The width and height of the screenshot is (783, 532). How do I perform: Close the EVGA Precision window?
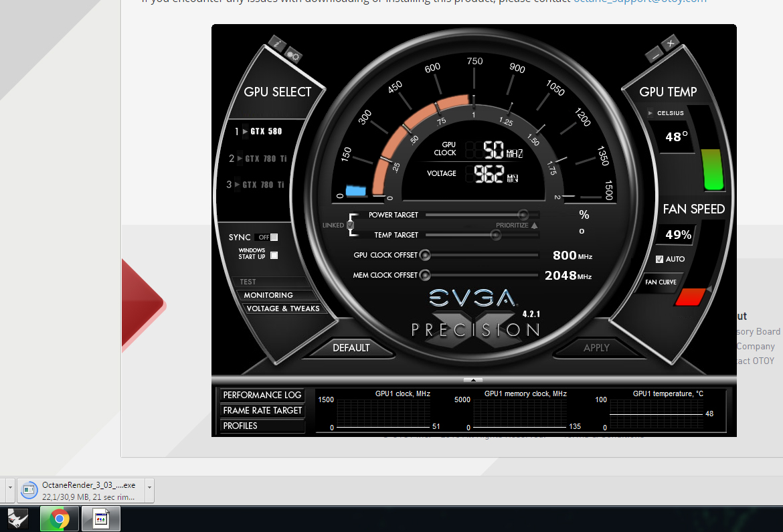coord(671,43)
